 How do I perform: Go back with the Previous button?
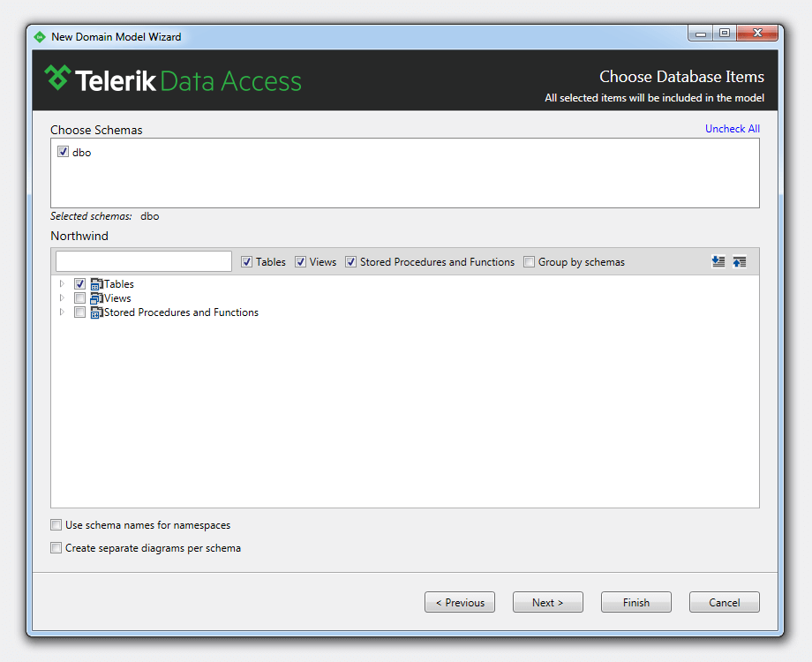pyautogui.click(x=460, y=602)
